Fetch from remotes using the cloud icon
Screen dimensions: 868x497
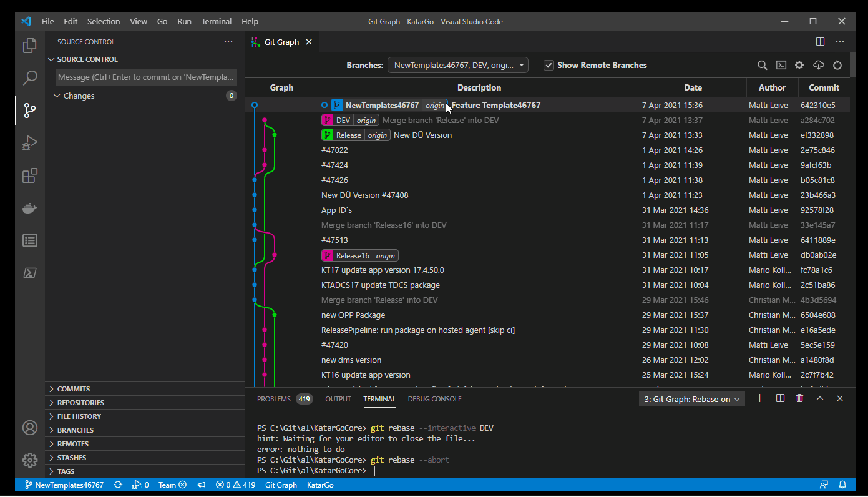(x=819, y=65)
